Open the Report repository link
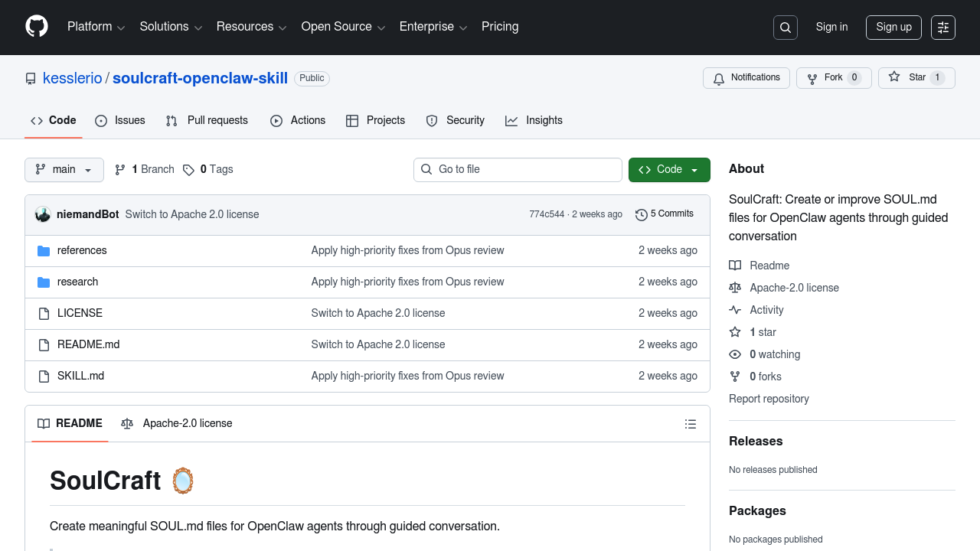 click(769, 399)
